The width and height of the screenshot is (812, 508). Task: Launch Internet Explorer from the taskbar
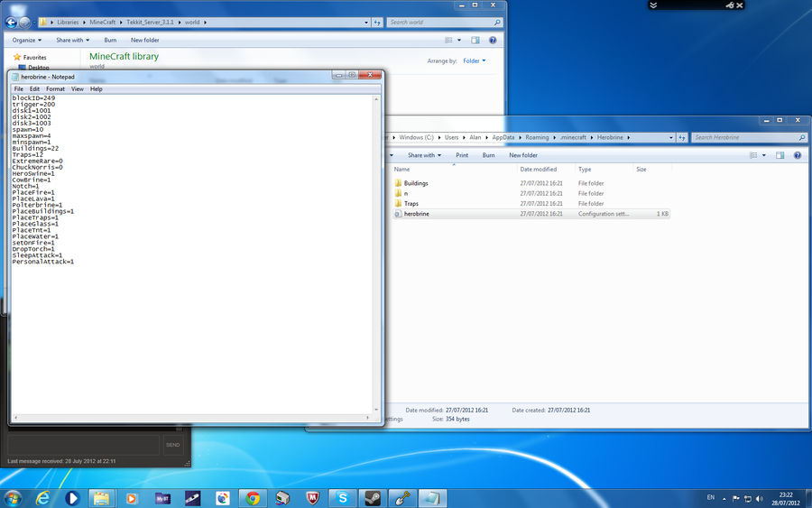click(x=43, y=498)
